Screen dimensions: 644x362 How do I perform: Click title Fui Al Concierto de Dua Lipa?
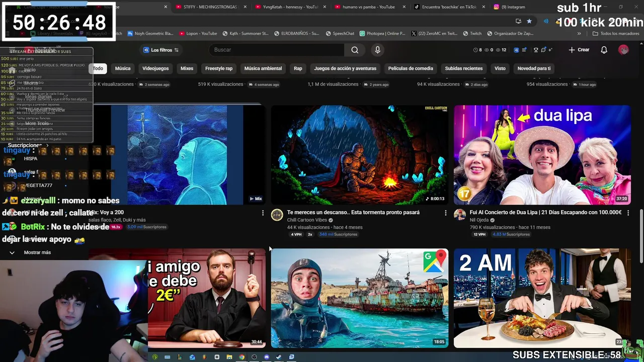(545, 213)
